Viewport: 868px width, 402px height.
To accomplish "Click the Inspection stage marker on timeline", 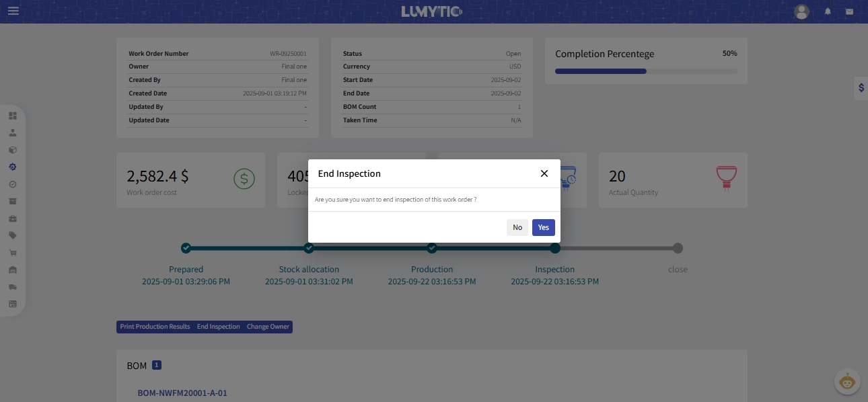I will click(x=555, y=248).
